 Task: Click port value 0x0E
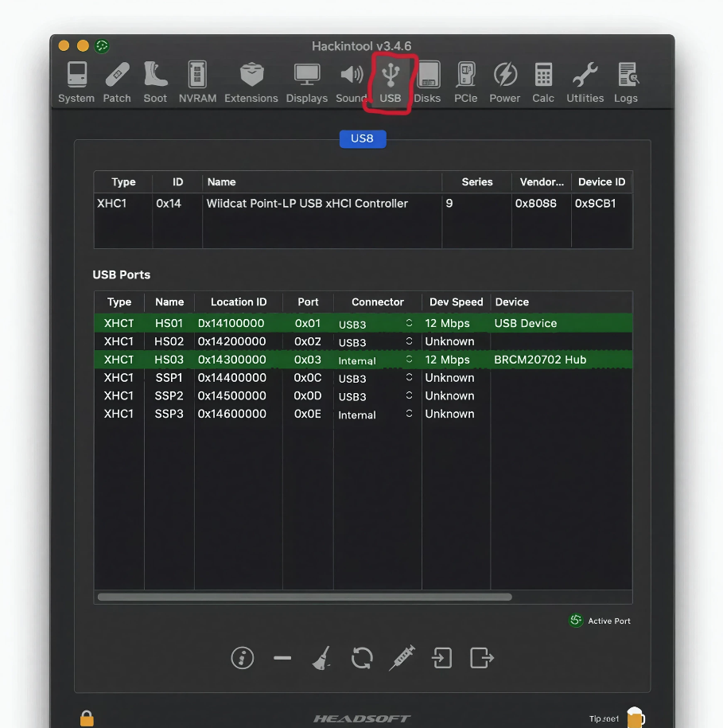(308, 414)
